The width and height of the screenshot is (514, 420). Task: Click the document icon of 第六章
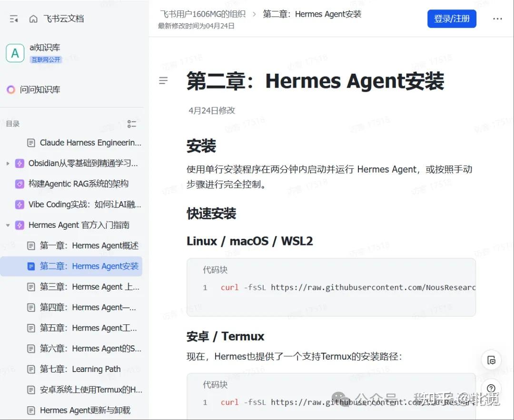[x=31, y=349]
